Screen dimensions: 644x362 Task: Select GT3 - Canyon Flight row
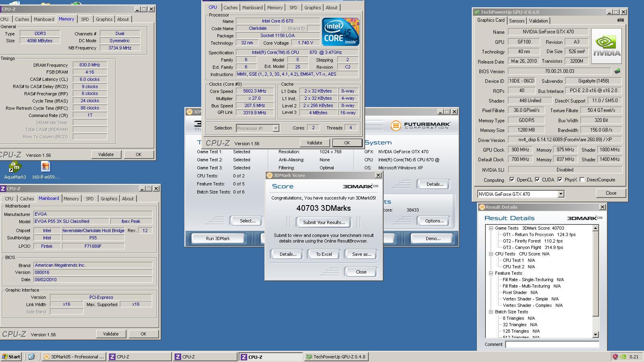pyautogui.click(x=533, y=247)
